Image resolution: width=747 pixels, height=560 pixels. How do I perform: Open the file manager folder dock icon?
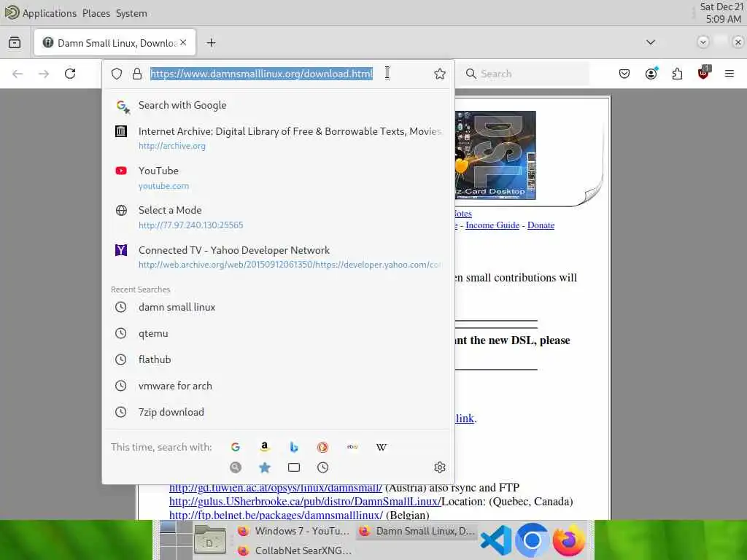click(209, 540)
